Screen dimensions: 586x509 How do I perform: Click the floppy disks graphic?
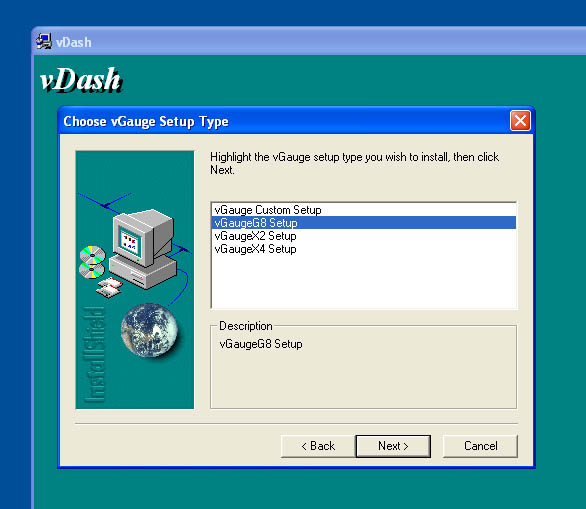coord(109,287)
